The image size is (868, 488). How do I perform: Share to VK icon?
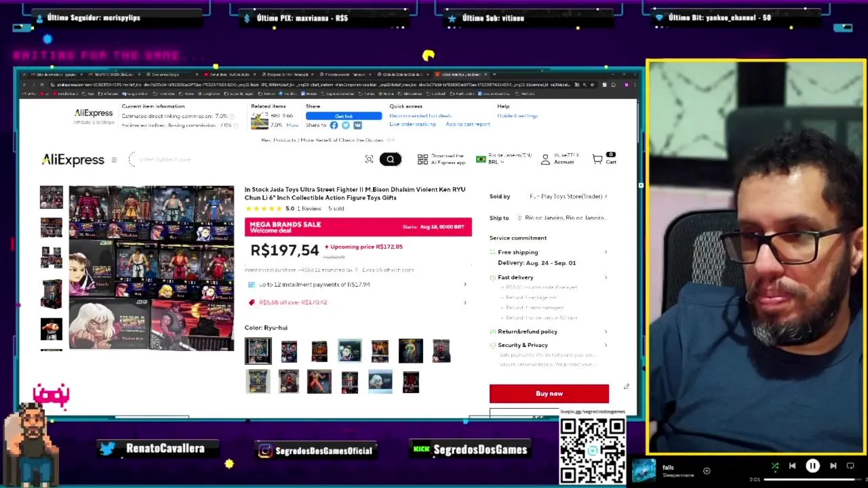click(x=357, y=125)
